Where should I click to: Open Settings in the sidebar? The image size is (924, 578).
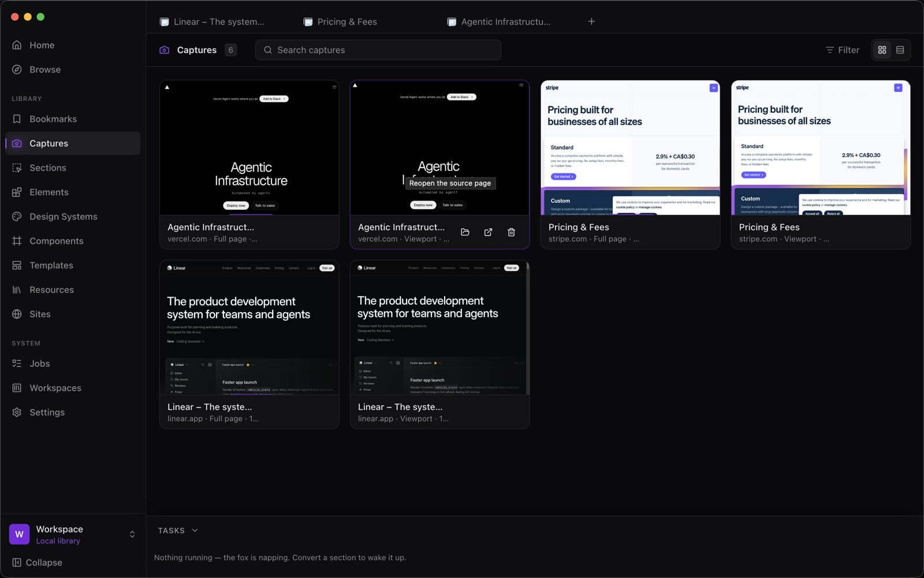pyautogui.click(x=73, y=412)
